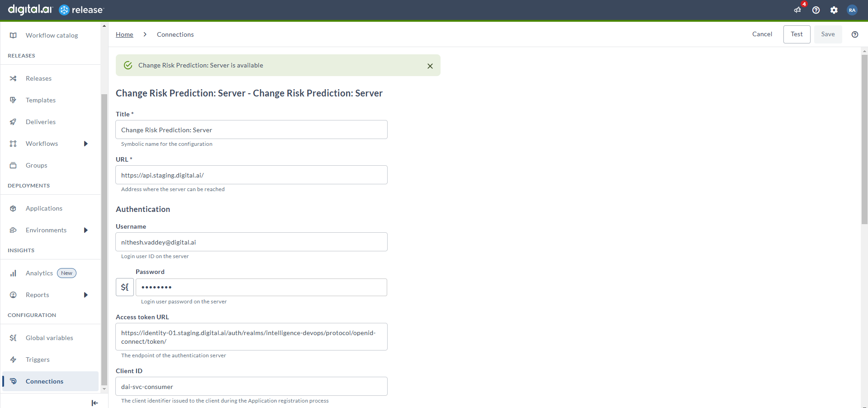
Task: Click the Workflow catalog book icon
Action: (x=13, y=35)
